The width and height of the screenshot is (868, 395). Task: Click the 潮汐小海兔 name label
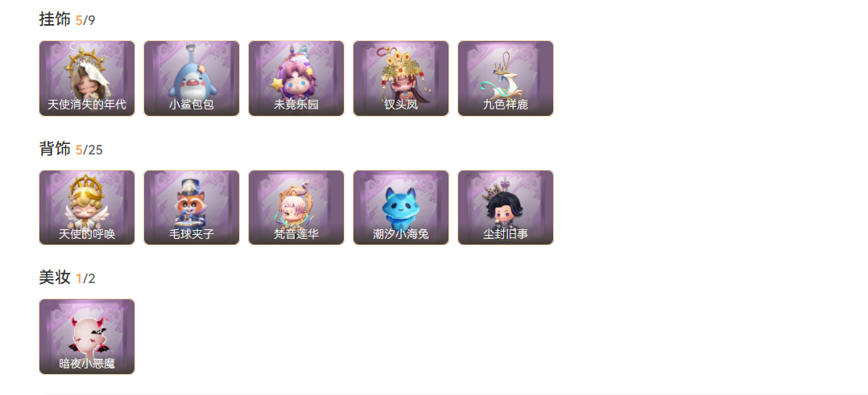401,234
